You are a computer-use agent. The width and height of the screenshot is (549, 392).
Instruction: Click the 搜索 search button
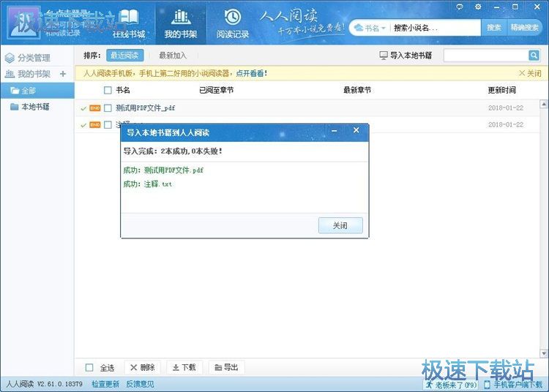coord(493,28)
